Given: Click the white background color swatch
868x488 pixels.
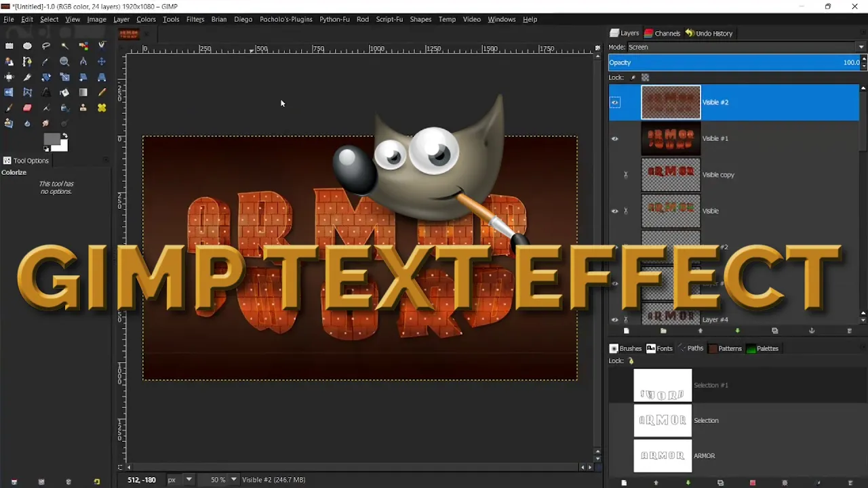Looking at the screenshot, I should tap(64, 145).
